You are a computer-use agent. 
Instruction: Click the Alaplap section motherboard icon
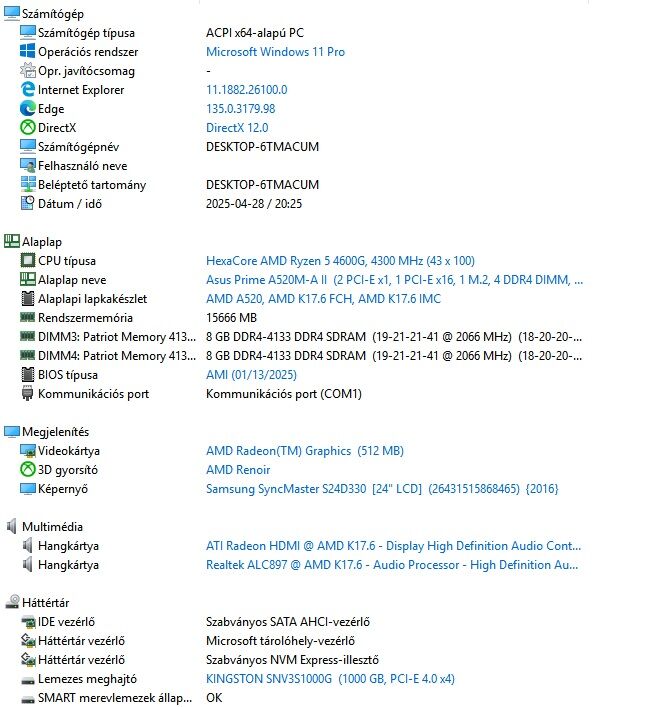pyautogui.click(x=12, y=241)
